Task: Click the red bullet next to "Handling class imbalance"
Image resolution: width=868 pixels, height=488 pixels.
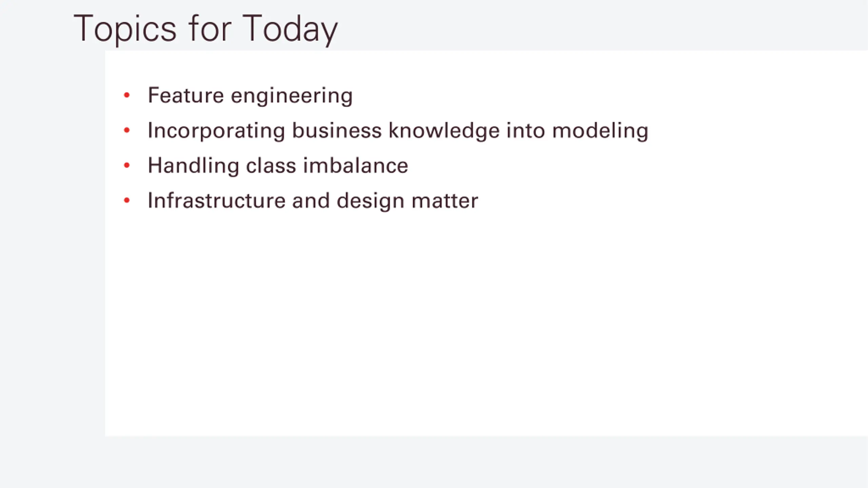Action: click(x=127, y=165)
